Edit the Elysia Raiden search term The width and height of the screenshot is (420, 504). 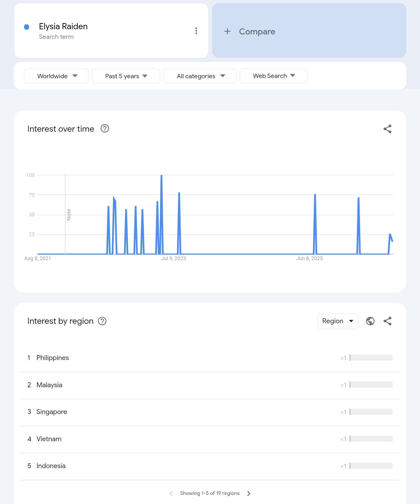coord(63,26)
